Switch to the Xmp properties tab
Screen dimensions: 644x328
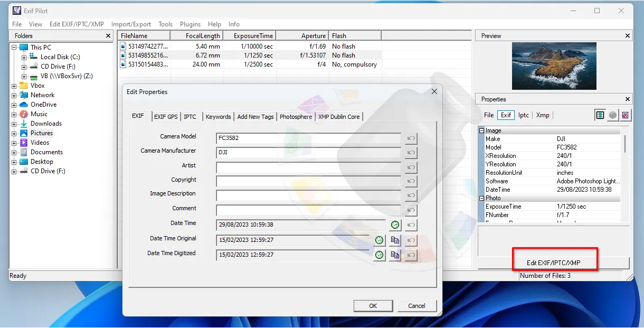coord(543,115)
